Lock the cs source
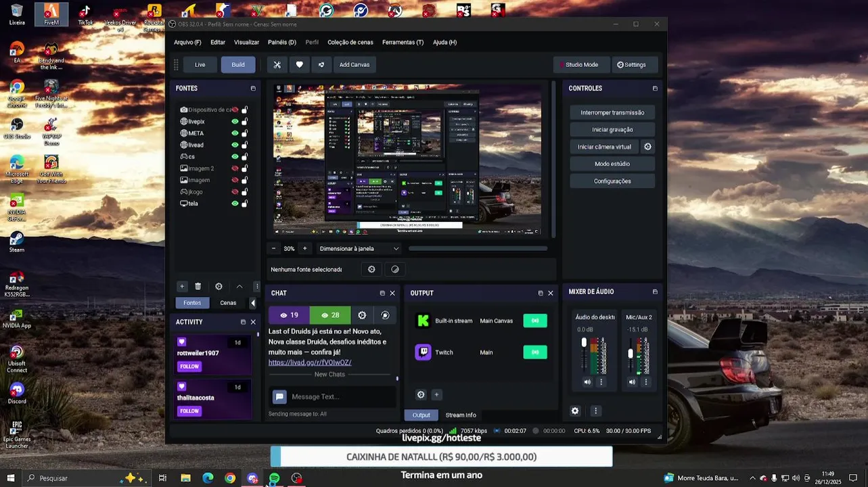 point(244,157)
